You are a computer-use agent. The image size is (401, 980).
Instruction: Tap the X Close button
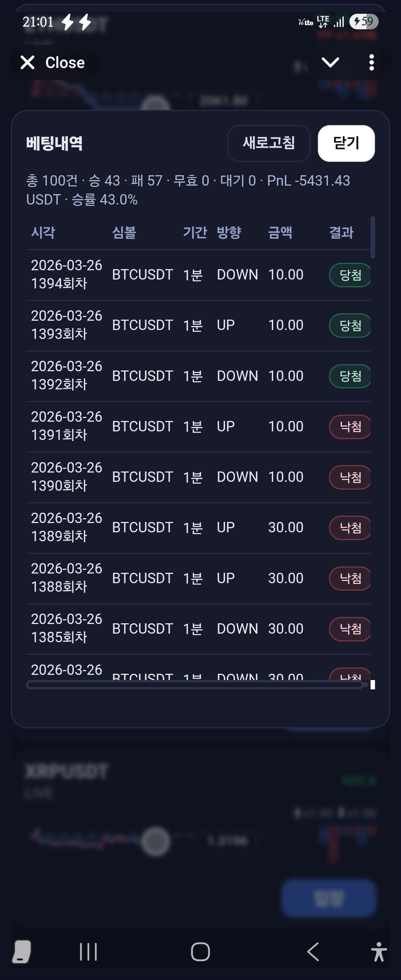53,63
